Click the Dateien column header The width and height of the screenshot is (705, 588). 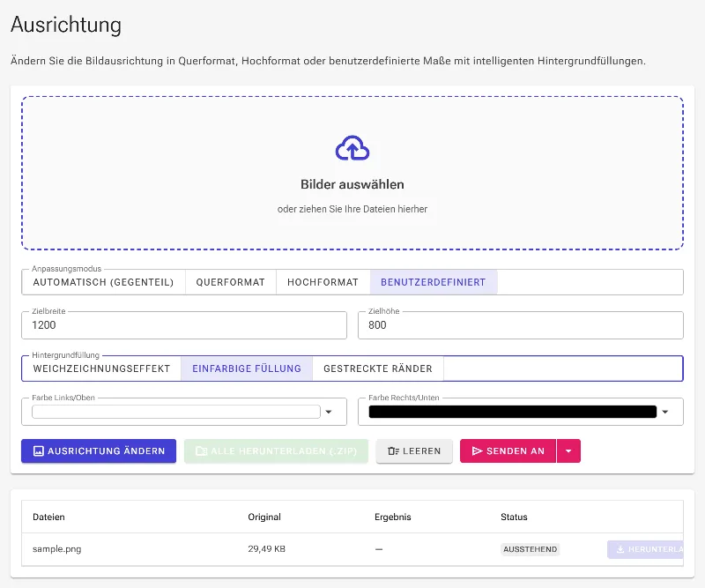tap(48, 517)
